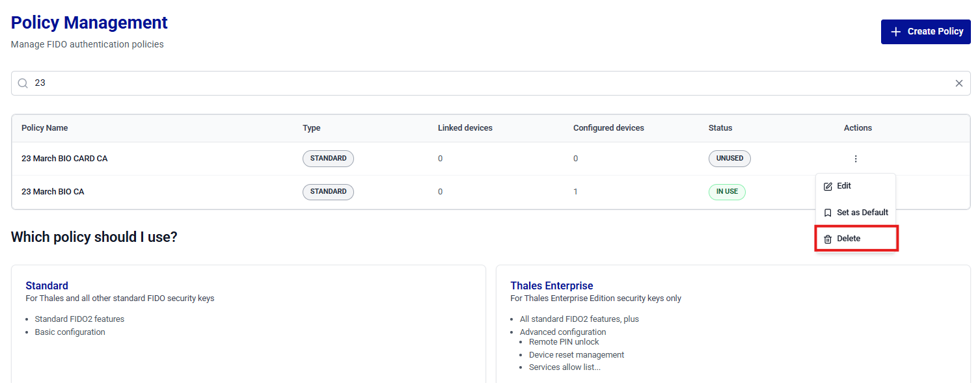This screenshot has height=383, width=980.
Task: Click the Policy Name column header
Action: (x=44, y=128)
